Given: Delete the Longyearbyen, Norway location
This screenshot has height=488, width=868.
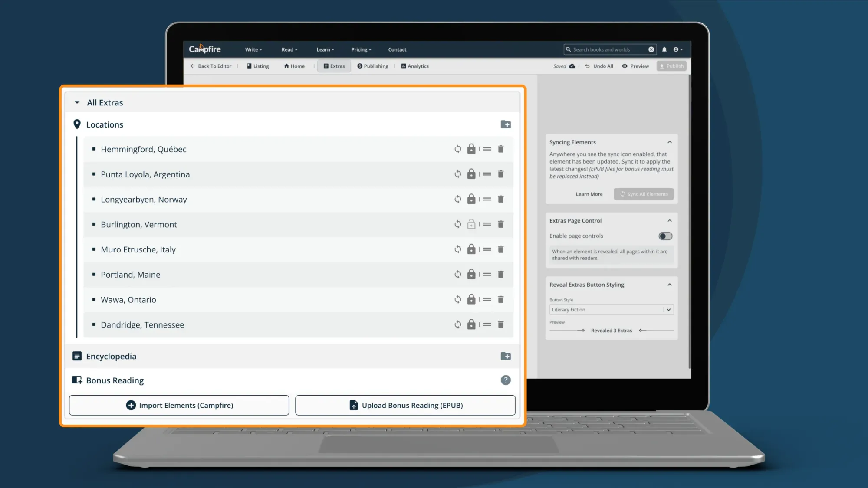Looking at the screenshot, I should point(501,199).
